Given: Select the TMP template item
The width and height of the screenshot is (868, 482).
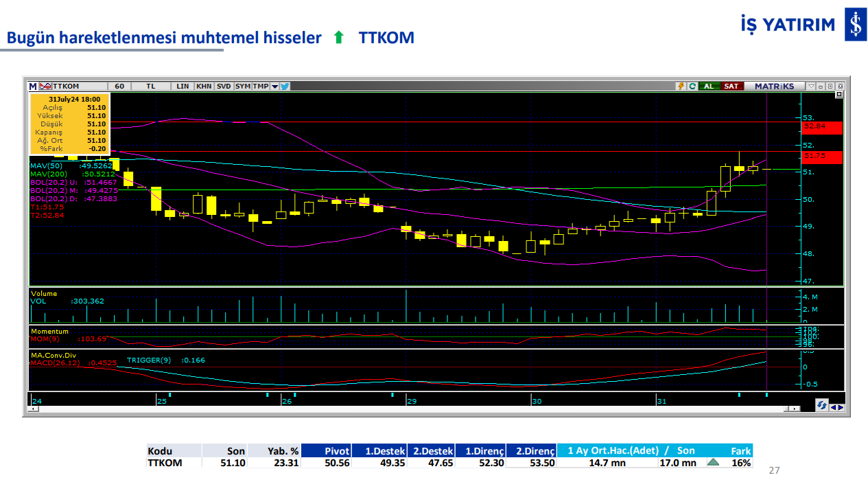Looking at the screenshot, I should coord(261,87).
